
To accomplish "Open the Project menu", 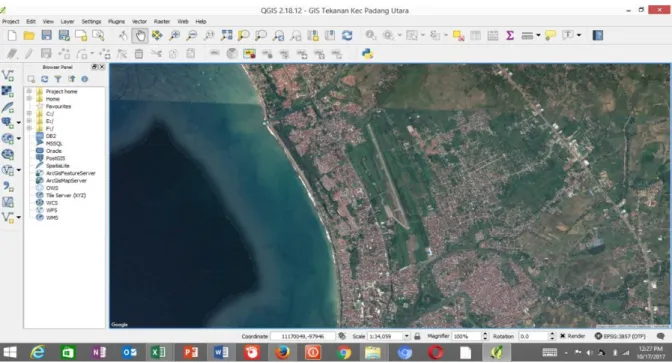I will [x=11, y=21].
